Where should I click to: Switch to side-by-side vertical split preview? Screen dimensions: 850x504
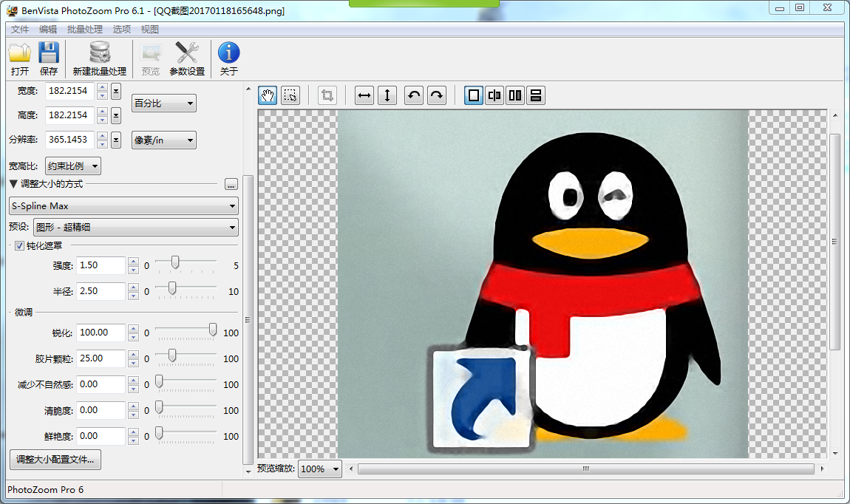[x=515, y=96]
